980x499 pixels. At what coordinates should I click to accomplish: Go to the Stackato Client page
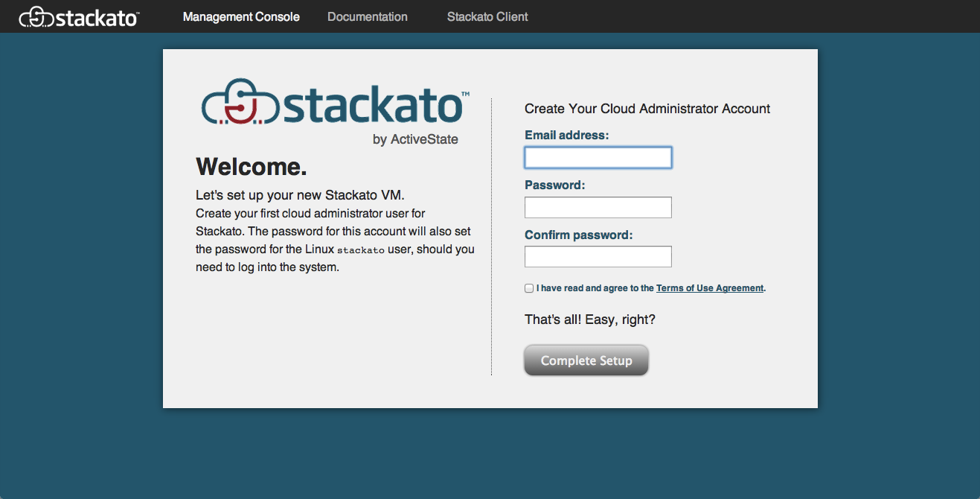(487, 16)
